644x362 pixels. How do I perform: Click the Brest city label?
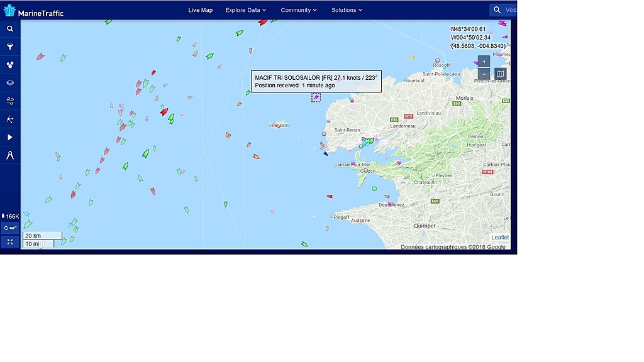pos(367,139)
